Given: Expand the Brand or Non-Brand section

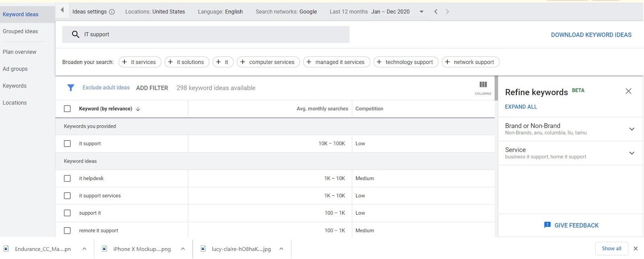Looking at the screenshot, I should pos(632,129).
